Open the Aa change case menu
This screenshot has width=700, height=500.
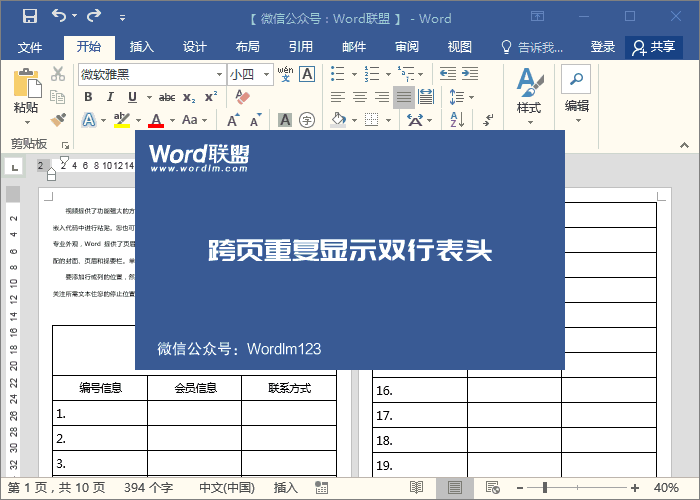coord(195,120)
